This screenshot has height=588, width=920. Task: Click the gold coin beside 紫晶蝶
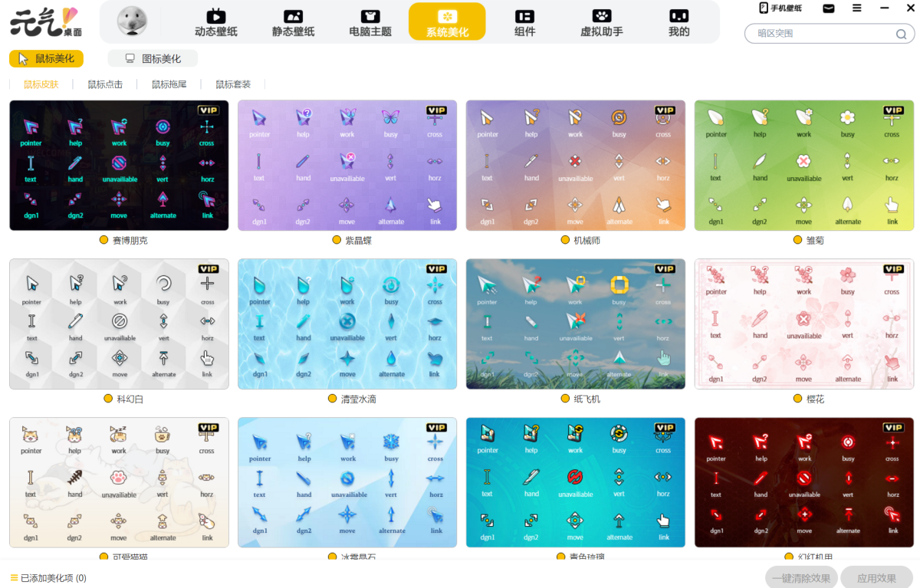[337, 240]
